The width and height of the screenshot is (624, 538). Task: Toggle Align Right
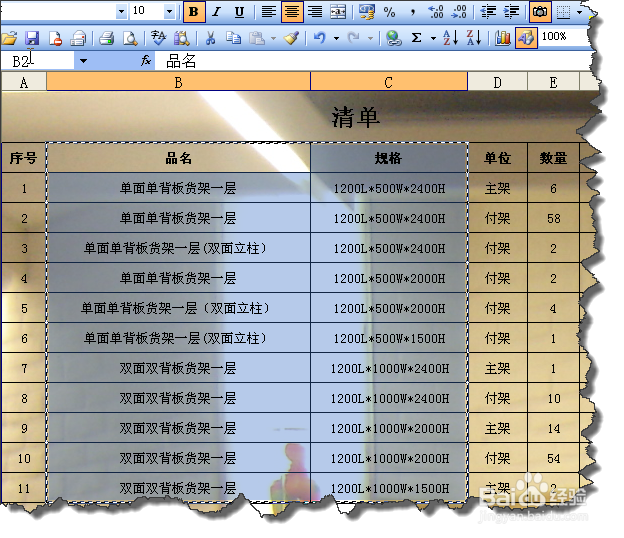(x=315, y=12)
